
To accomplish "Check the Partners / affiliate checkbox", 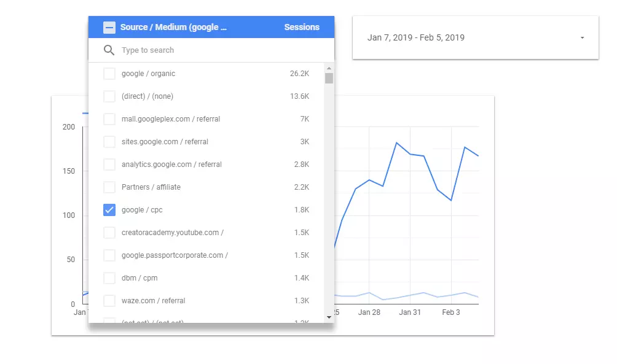I will 109,187.
